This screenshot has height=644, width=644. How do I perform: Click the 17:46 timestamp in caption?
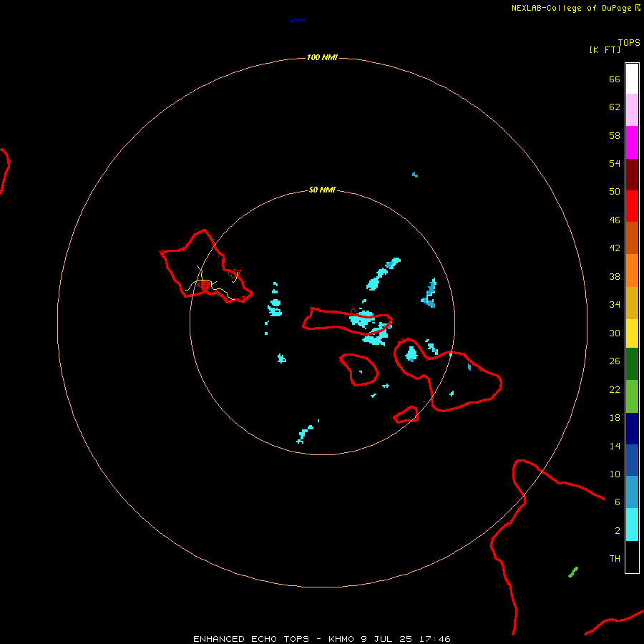(x=435, y=639)
